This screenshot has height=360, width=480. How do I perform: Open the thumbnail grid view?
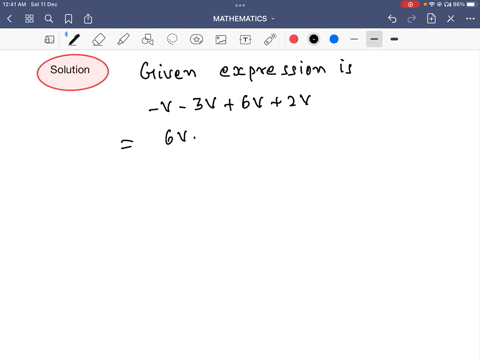(x=29, y=19)
